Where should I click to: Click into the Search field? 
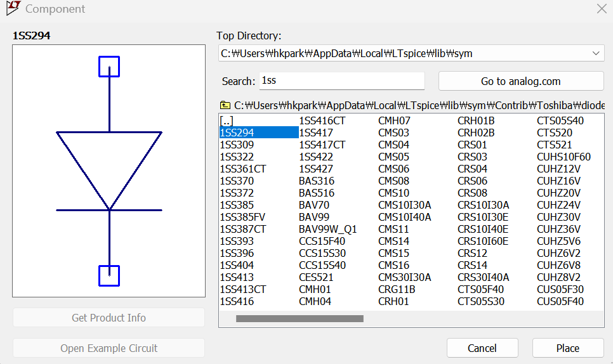[x=342, y=81]
